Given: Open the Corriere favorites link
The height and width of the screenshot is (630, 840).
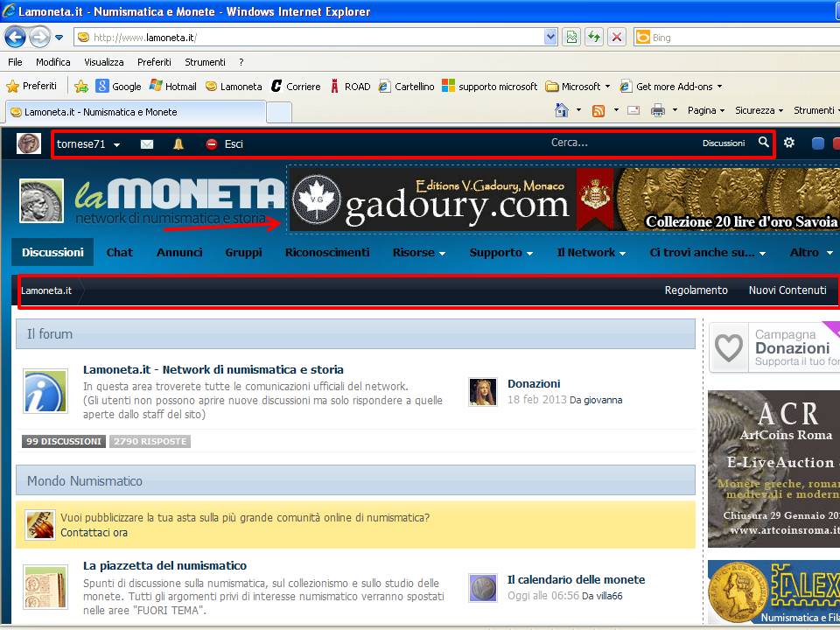Looking at the screenshot, I should (296, 87).
